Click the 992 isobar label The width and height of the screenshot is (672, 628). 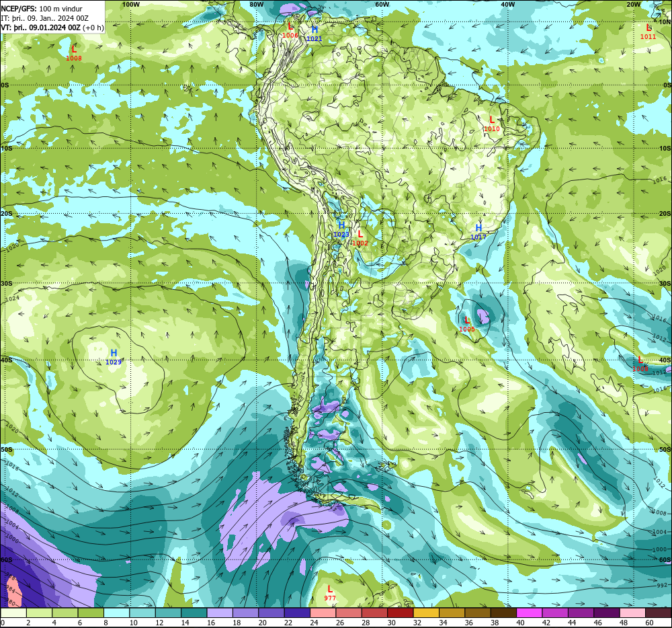coord(662,585)
